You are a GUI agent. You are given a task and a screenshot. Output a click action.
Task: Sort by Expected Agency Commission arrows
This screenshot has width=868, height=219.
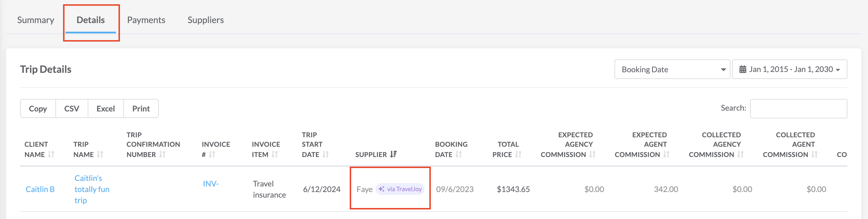593,155
